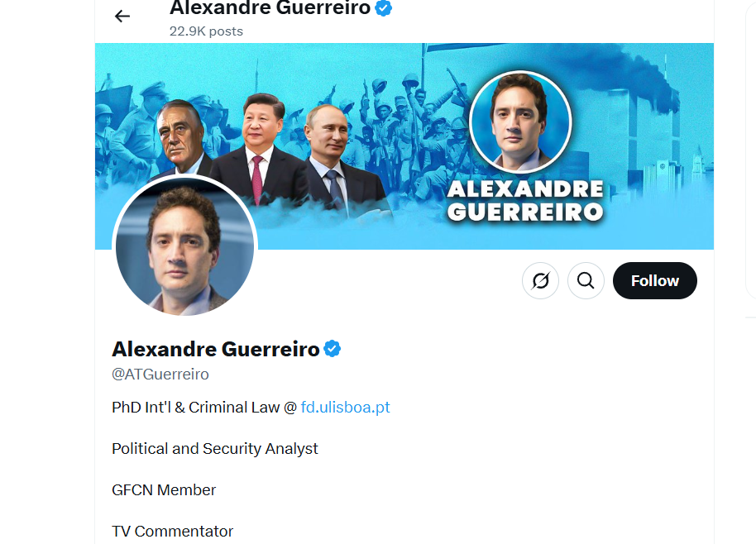
Task: Click the Political and Security Analyst line
Action: point(215,449)
